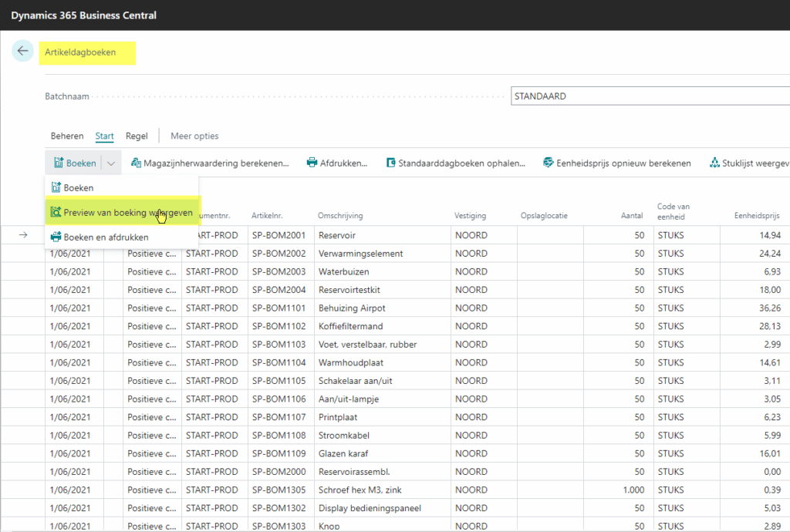This screenshot has width=790, height=532.
Task: Open Standaarddagboeken ophalen icon
Action: [x=390, y=163]
